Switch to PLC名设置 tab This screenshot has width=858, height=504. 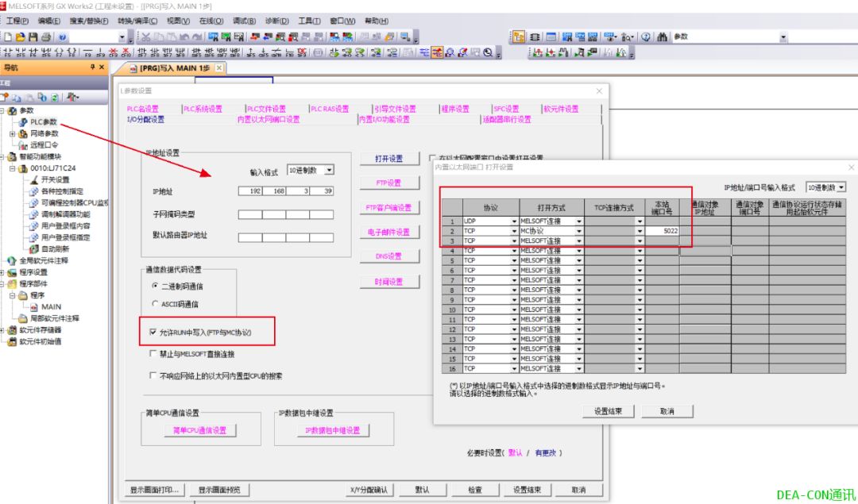click(142, 109)
